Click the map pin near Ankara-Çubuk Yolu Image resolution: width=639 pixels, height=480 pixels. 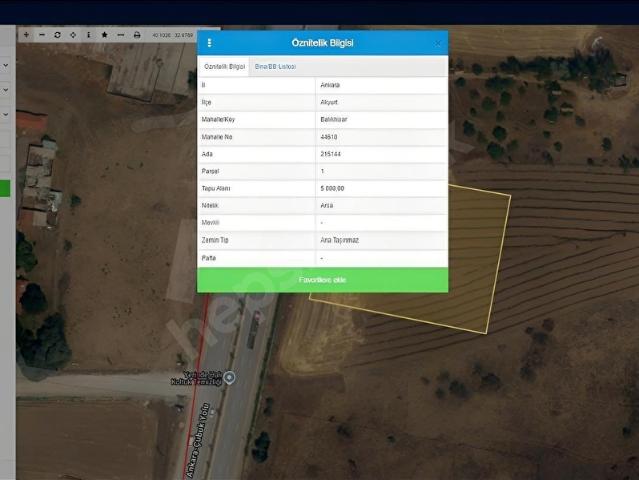[229, 378]
